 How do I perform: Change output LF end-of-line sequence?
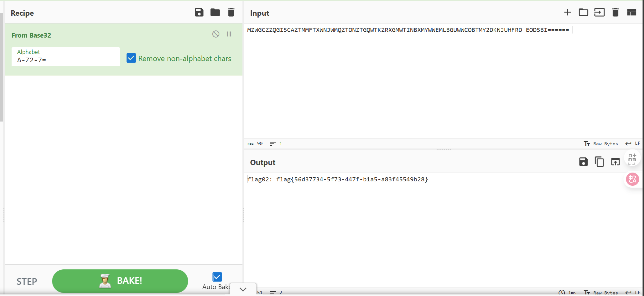633,293
